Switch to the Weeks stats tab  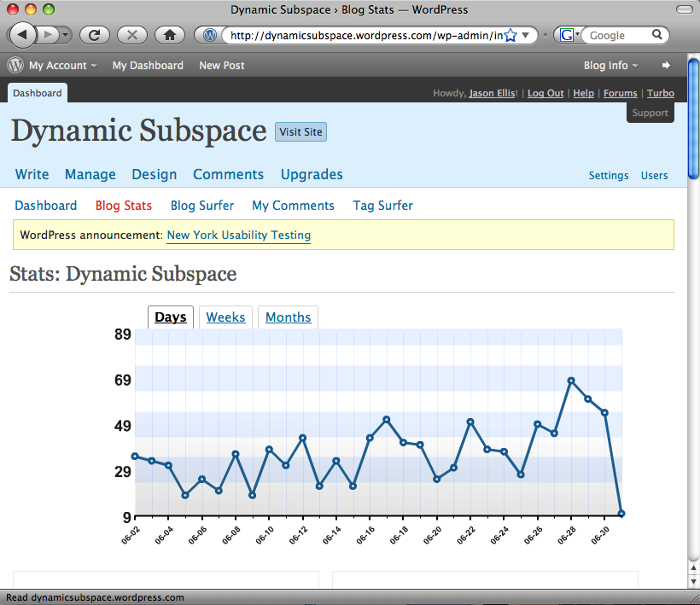coord(225,317)
